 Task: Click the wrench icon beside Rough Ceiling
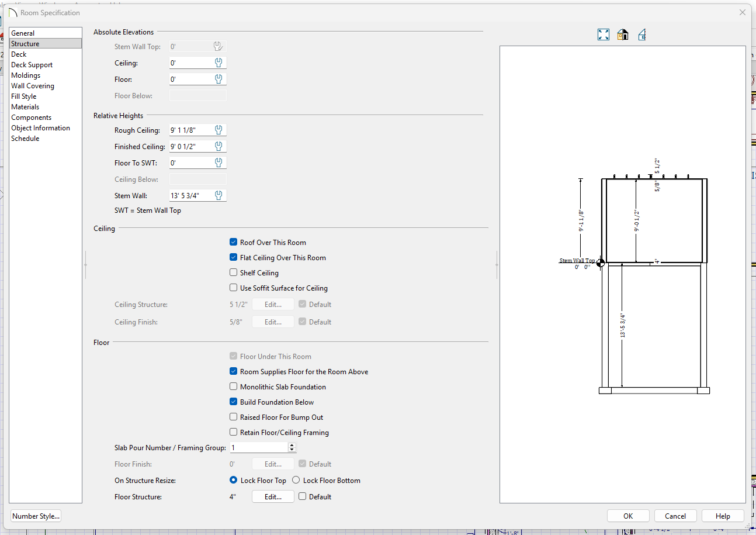coord(219,130)
